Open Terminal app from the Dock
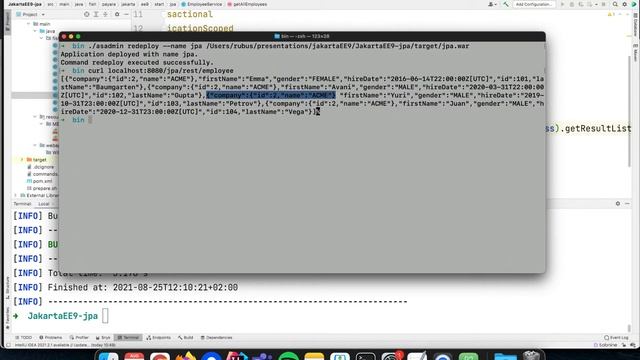640x360 pixels. (x=365, y=356)
